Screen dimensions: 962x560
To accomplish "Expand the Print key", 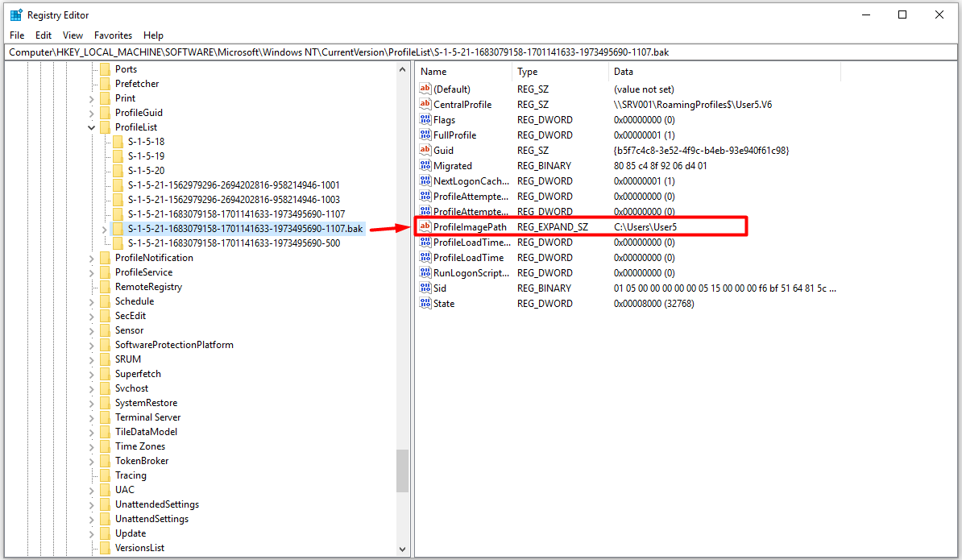I will [x=91, y=99].
